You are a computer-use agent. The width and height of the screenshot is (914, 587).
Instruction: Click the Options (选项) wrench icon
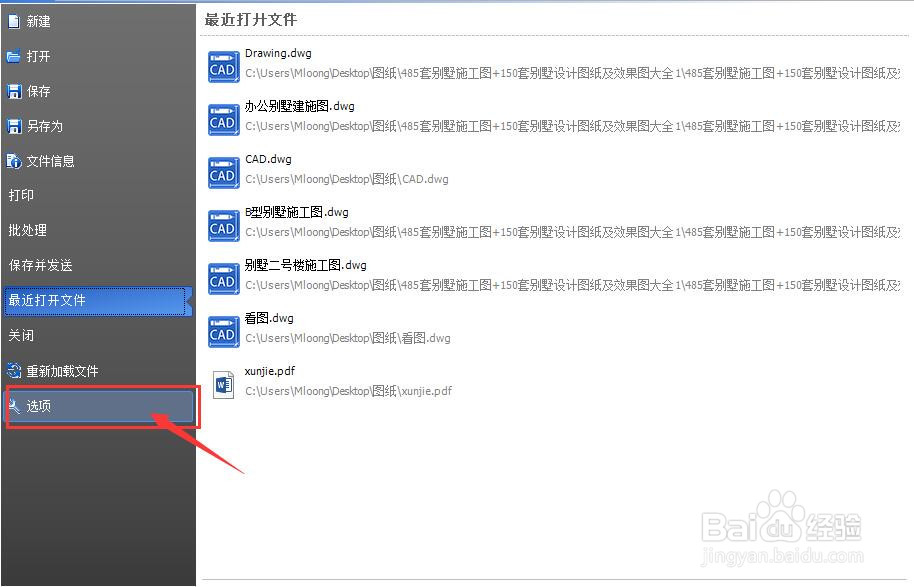click(x=15, y=406)
